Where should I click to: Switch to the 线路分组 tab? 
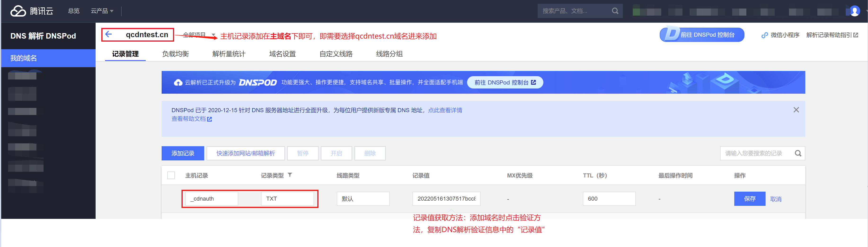tap(389, 54)
